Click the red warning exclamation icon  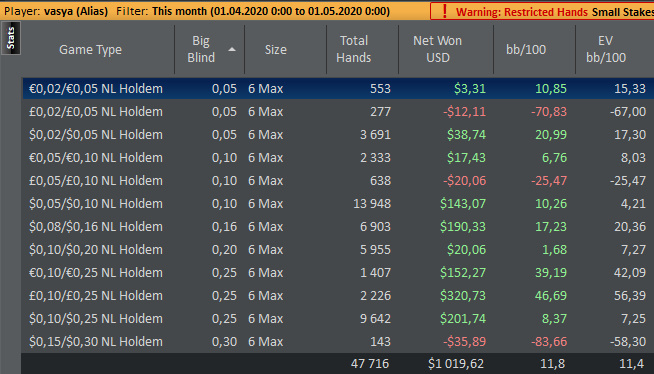click(x=445, y=11)
